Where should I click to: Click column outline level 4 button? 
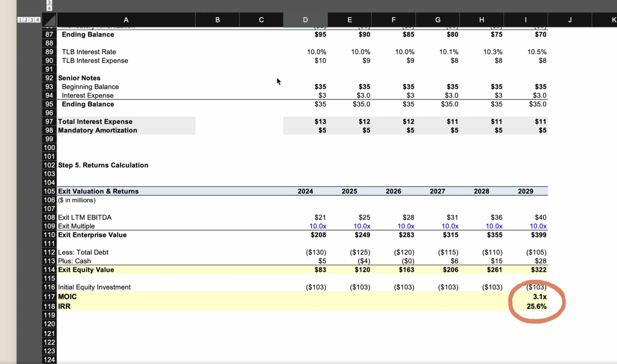click(x=49, y=8)
